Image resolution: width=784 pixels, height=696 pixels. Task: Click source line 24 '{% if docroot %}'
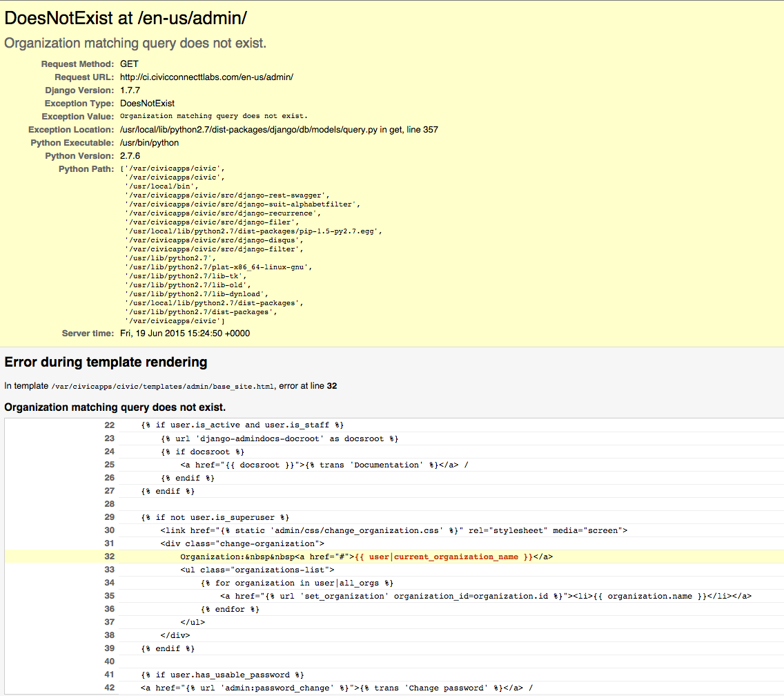click(202, 452)
